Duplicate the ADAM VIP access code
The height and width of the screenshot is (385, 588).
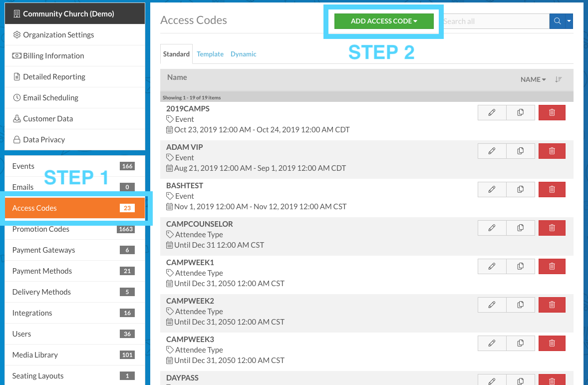coord(520,151)
